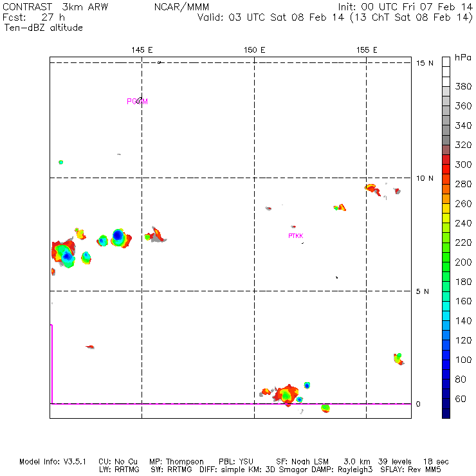Click the 'KM: 3D Smagor' footer entry
Viewport: 476px width, 476px height.
point(278,470)
